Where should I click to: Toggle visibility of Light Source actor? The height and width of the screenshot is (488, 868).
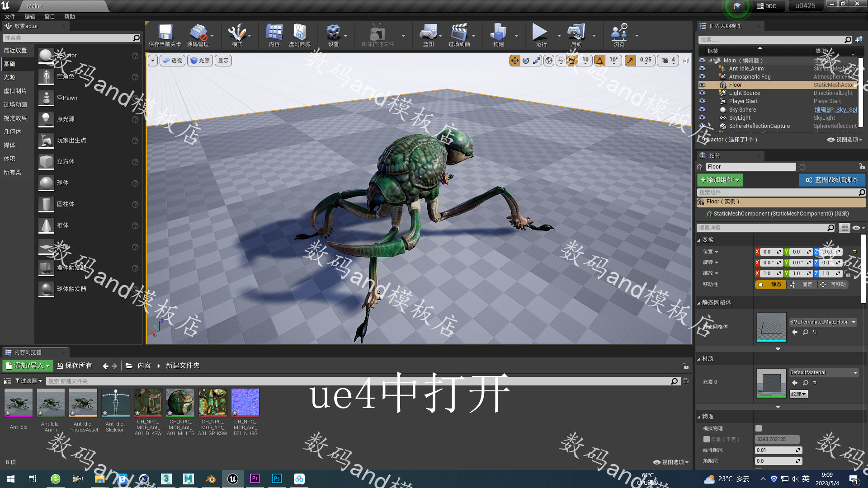point(702,93)
